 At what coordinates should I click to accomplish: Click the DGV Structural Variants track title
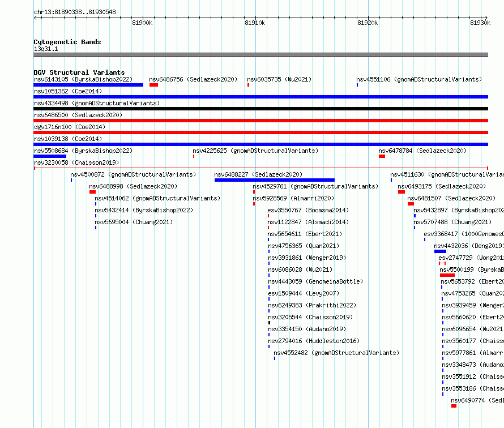point(79,72)
